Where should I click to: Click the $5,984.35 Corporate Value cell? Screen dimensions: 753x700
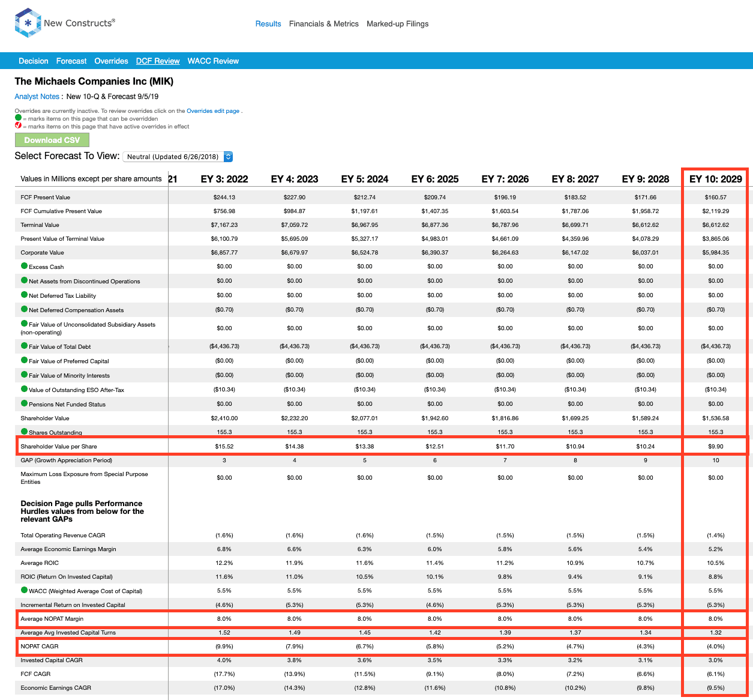pyautogui.click(x=716, y=253)
